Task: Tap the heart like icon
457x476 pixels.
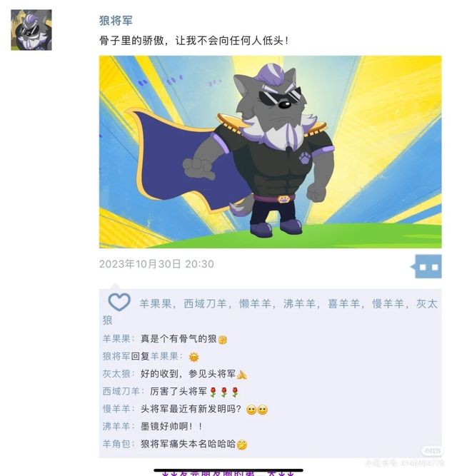Action: (119, 302)
